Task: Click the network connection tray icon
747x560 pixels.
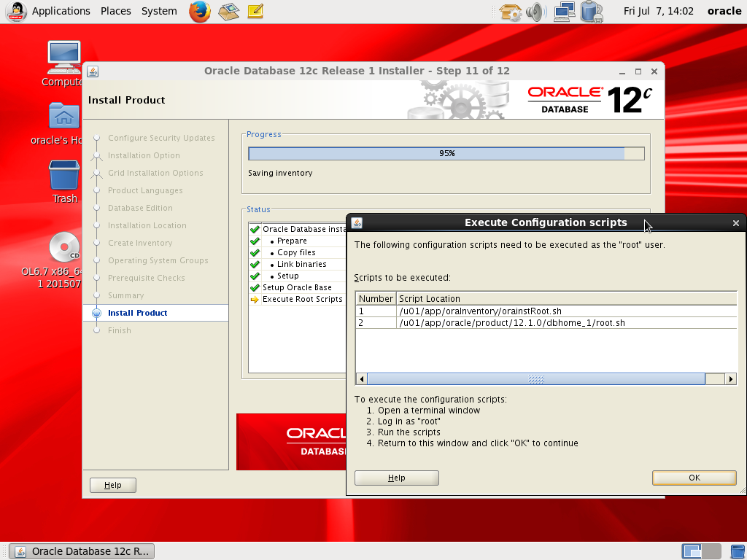Action: click(564, 12)
